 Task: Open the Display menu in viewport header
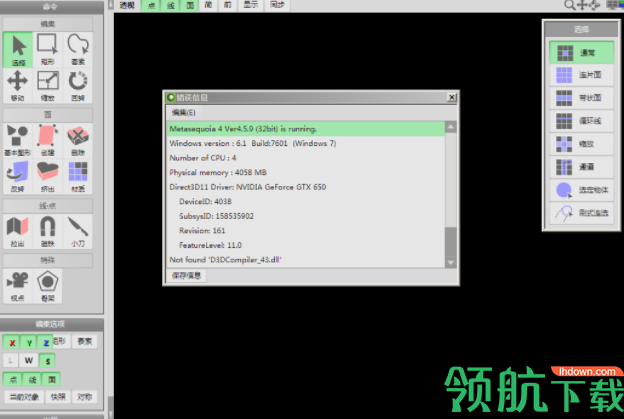pos(251,5)
